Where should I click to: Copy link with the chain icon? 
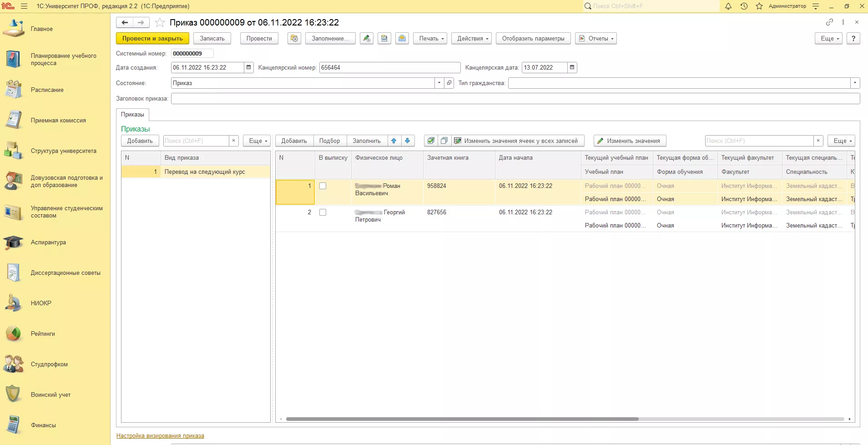tap(829, 22)
